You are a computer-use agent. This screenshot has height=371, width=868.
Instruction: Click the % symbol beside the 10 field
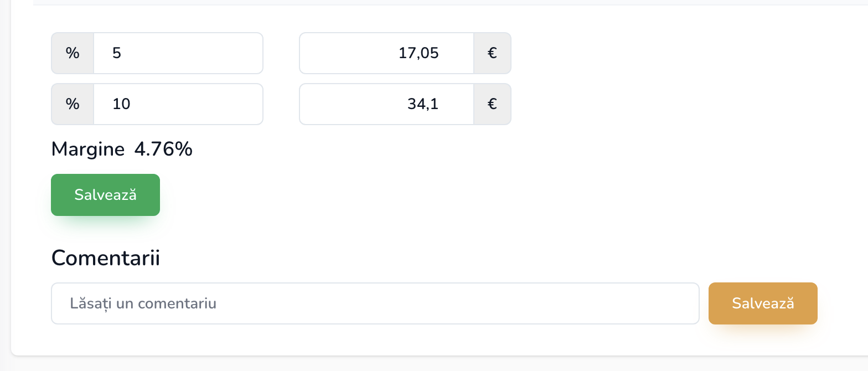coord(73,104)
